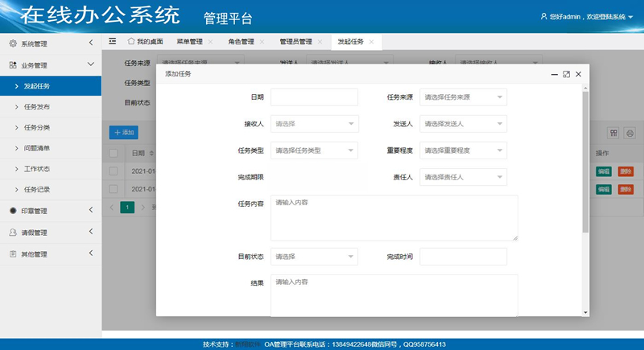
Task: Click the 请假管理 icon in sidebar
Action: pos(13,233)
